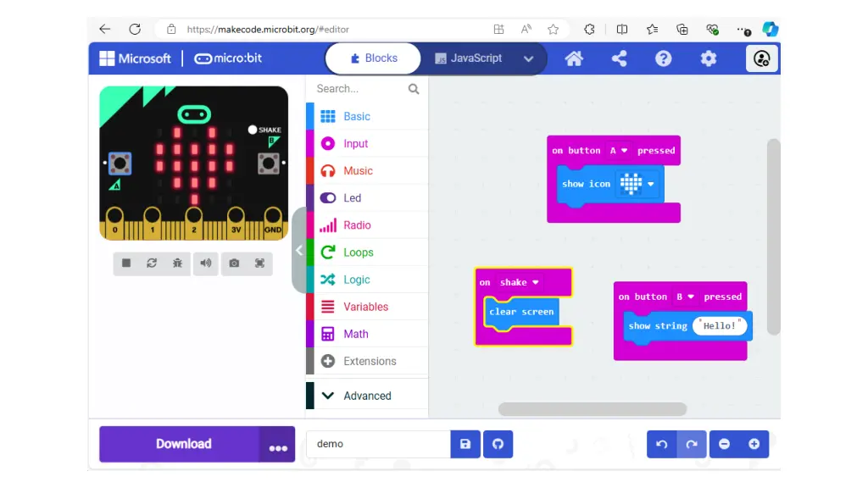Open browser split screen view

point(621,30)
